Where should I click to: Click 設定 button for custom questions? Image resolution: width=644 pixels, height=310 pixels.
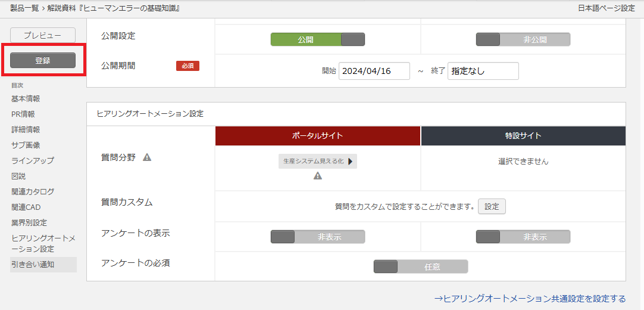(x=492, y=206)
